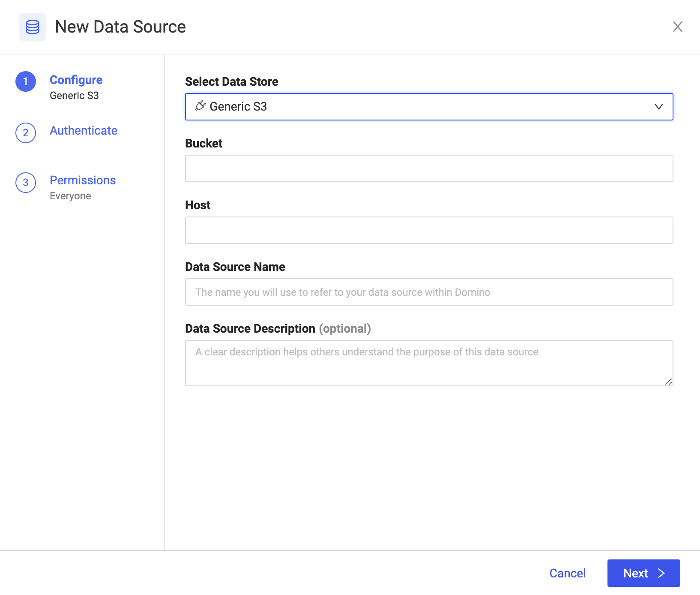The height and width of the screenshot is (595, 700).
Task: Click the 'Bucket' field label
Action: pos(204,143)
